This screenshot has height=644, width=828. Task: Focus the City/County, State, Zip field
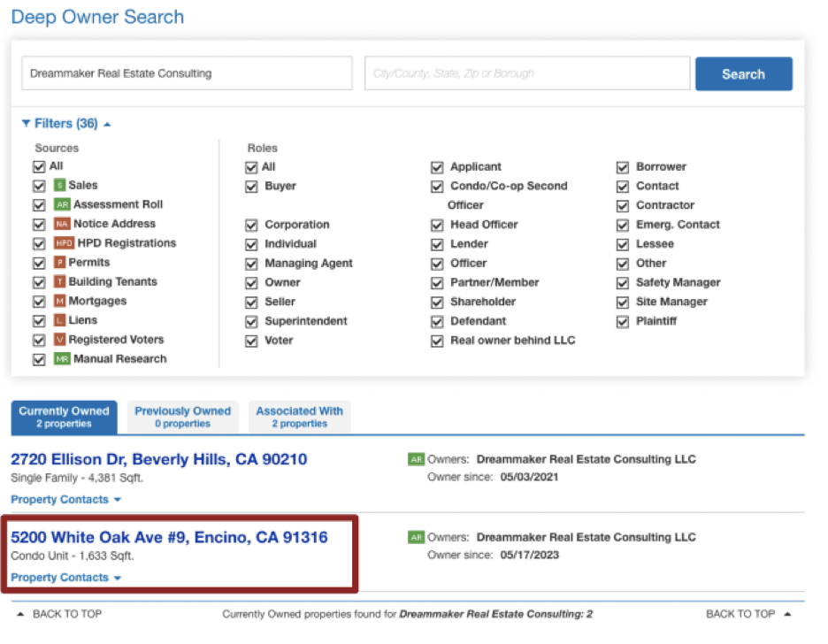point(527,73)
